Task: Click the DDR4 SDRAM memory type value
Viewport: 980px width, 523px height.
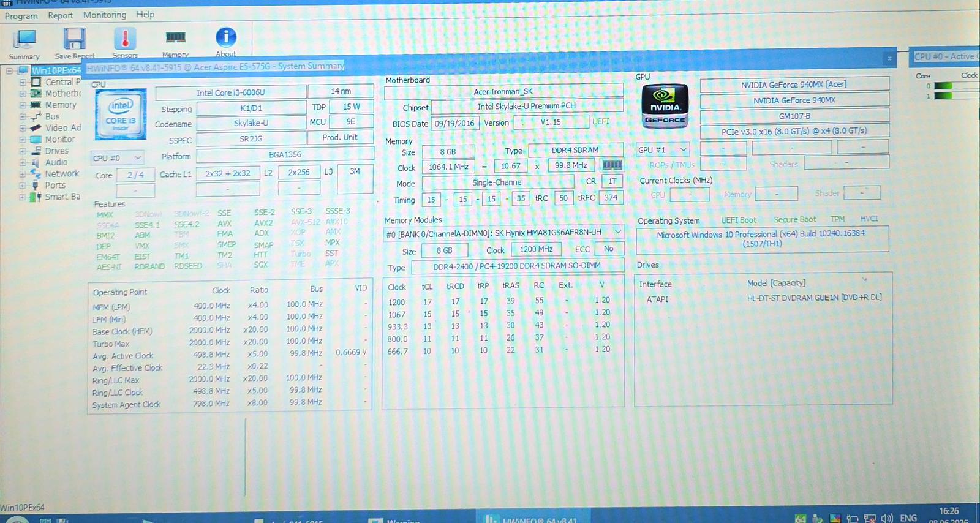Action: coord(575,150)
